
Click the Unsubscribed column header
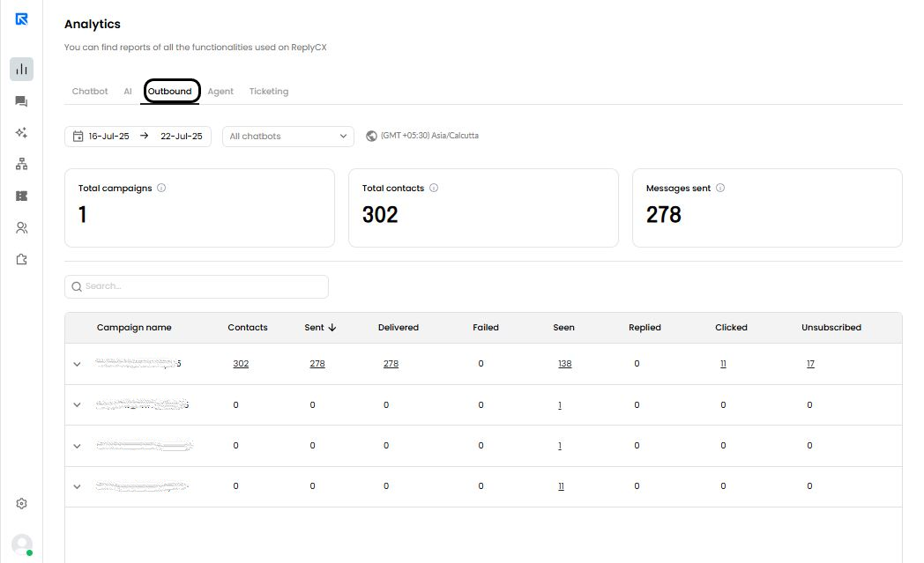pyautogui.click(x=831, y=328)
